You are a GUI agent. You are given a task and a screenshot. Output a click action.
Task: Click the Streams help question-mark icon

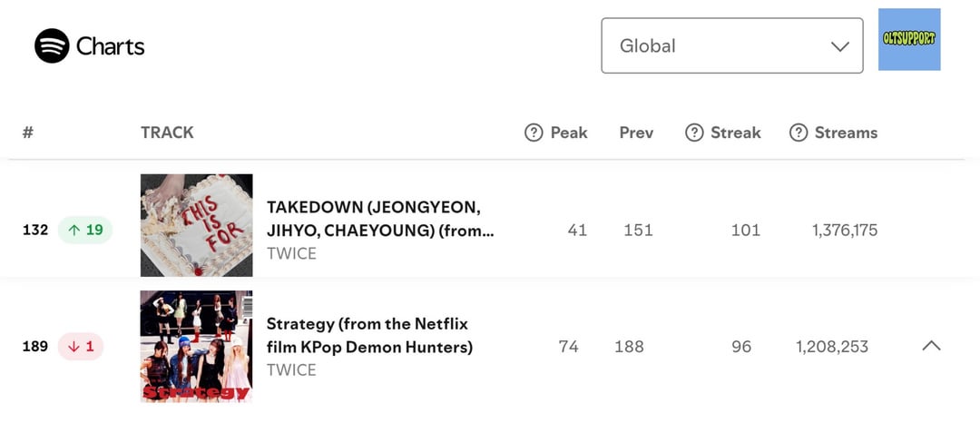[799, 133]
